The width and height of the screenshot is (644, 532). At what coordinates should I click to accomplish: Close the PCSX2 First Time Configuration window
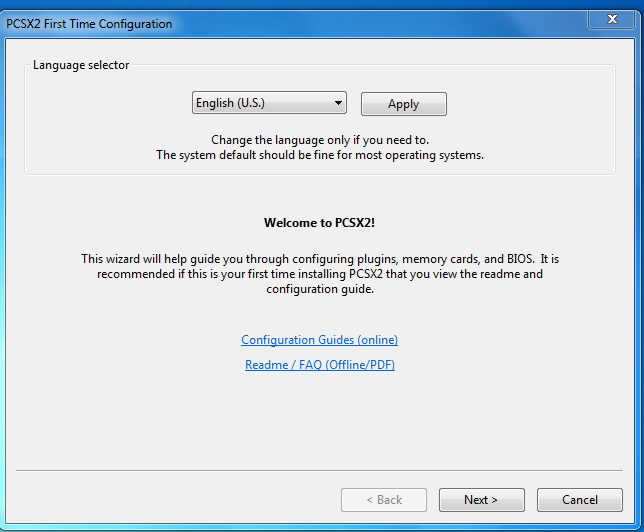pos(612,19)
